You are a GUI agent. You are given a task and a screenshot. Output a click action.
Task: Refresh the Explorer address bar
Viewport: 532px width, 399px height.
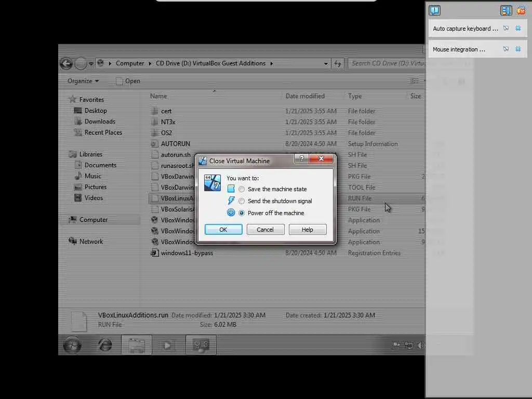click(338, 63)
